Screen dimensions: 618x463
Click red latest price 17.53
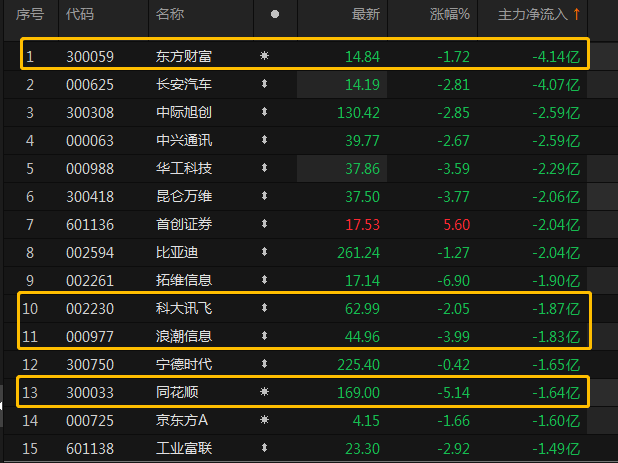362,225
